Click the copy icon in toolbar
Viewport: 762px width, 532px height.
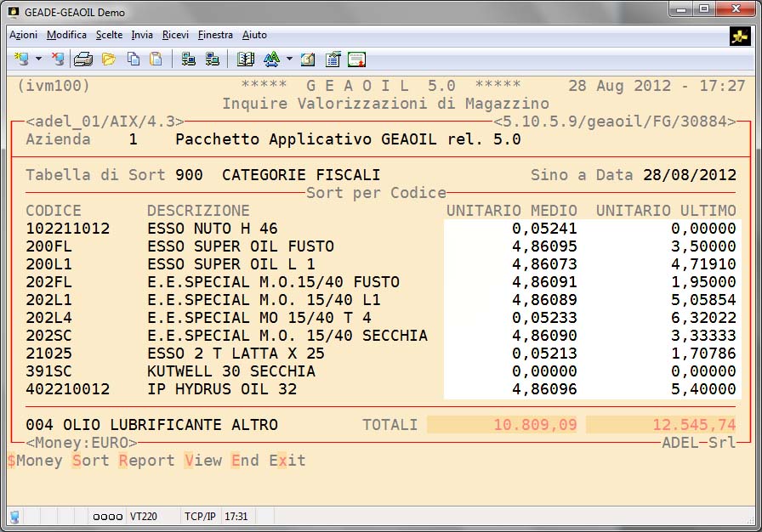133,59
